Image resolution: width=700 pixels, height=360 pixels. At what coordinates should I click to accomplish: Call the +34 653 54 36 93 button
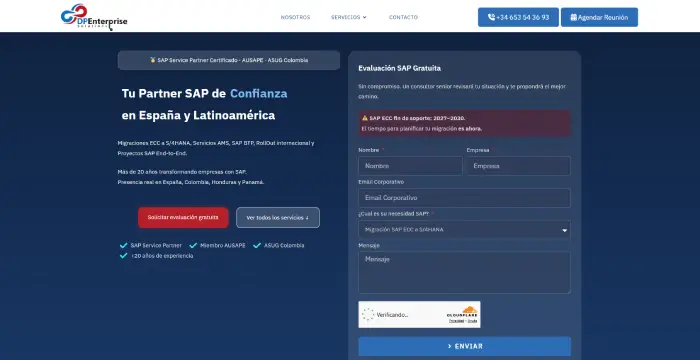pyautogui.click(x=518, y=17)
